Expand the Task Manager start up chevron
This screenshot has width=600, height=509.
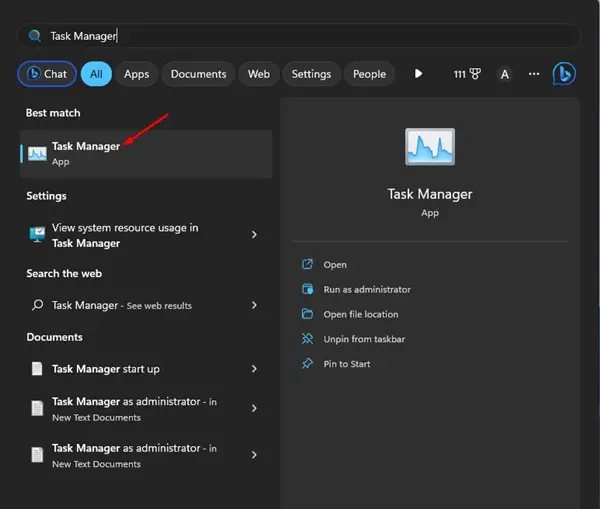pos(254,369)
